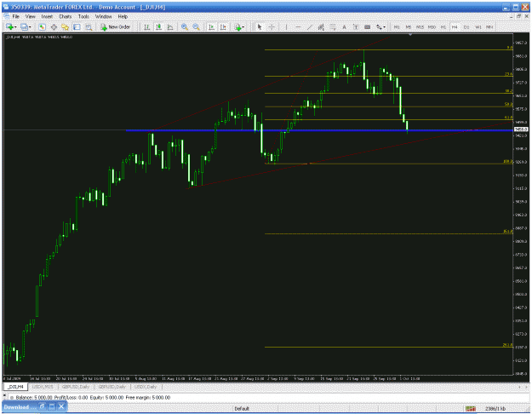Screen dimensions: 532x414
Task: Click the 2386/1 kb traffic indicator
Action: 495,409
